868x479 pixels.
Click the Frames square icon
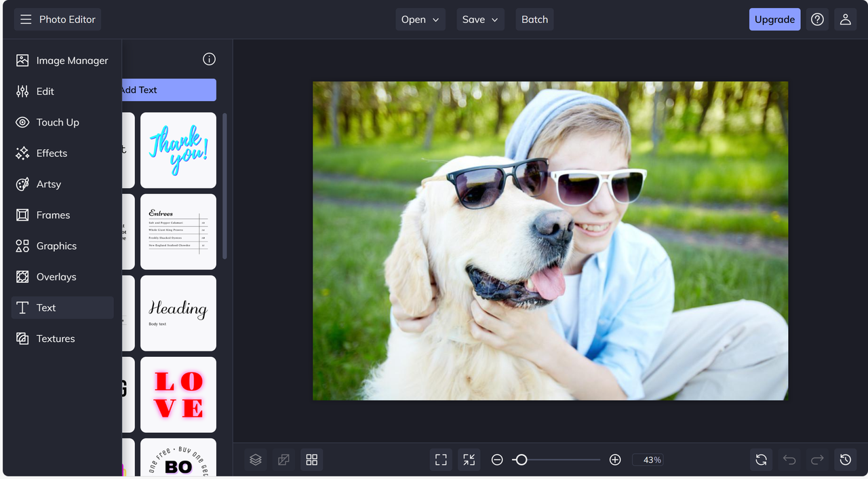point(22,215)
